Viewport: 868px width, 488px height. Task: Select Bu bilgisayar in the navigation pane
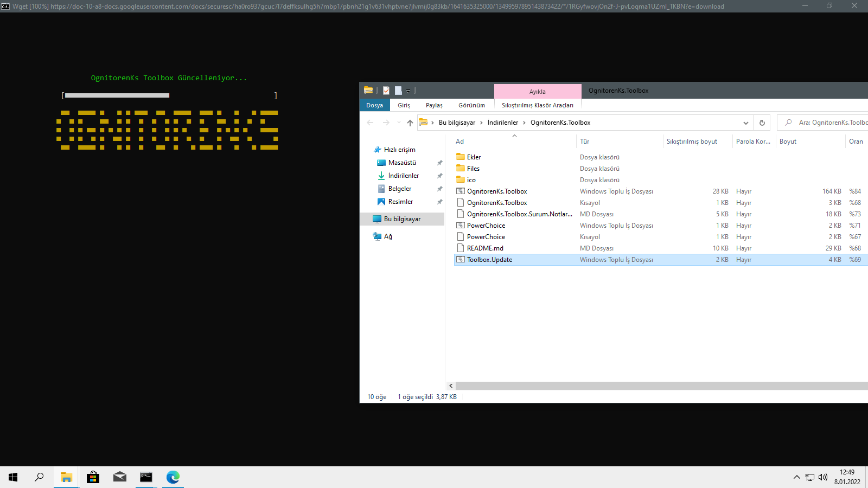tap(402, 219)
